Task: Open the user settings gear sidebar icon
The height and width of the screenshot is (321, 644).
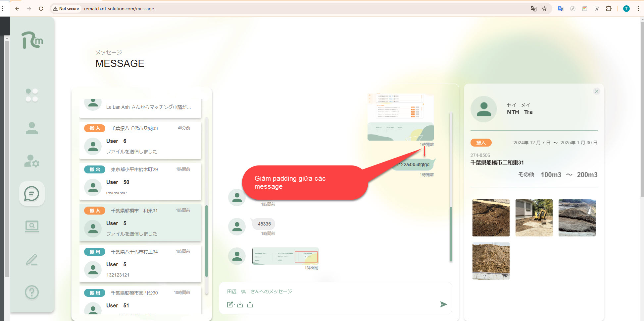Action: pos(32,161)
